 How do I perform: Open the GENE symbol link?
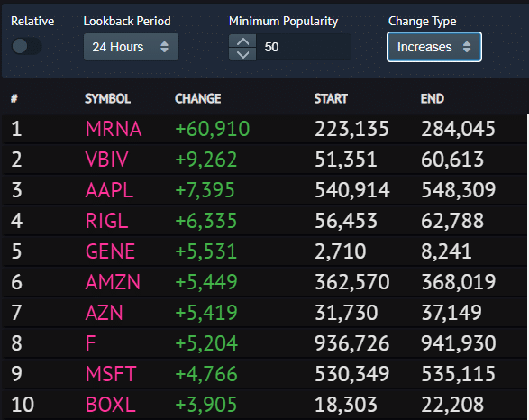(x=110, y=251)
